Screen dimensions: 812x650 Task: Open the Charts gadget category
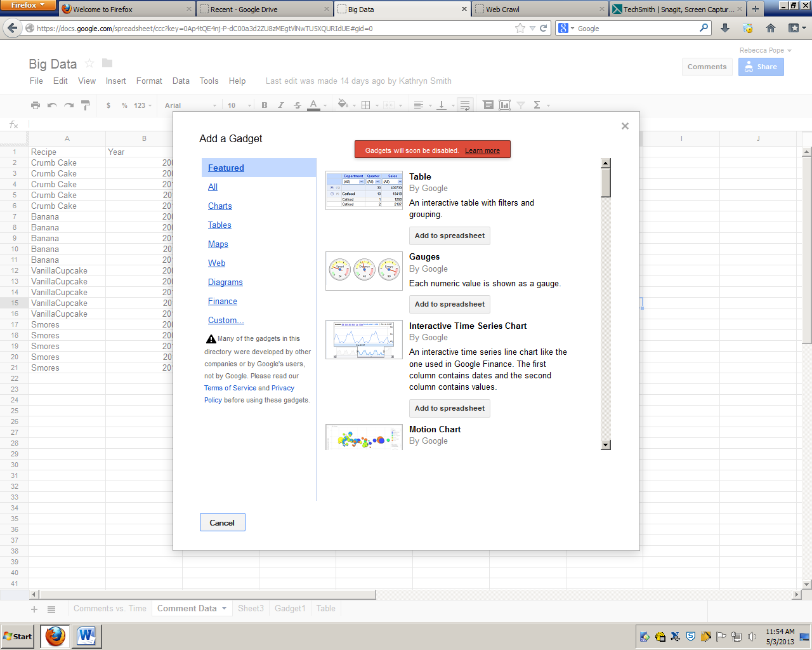pyautogui.click(x=219, y=206)
